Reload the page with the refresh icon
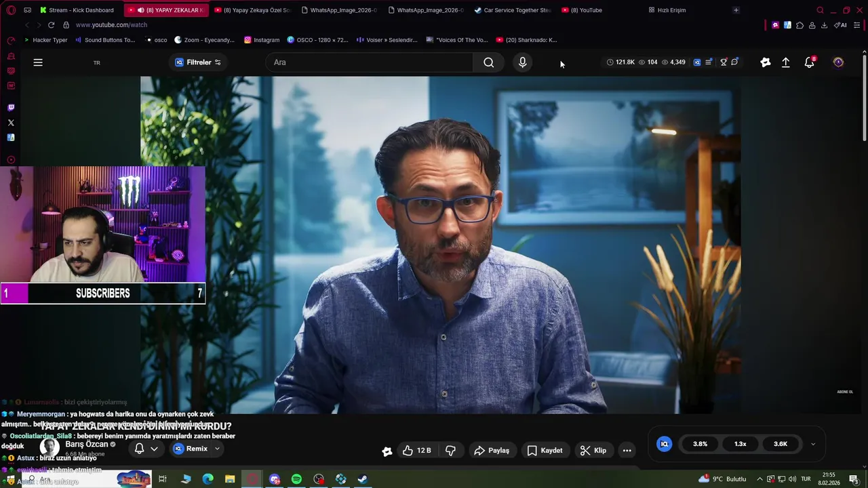Screen dimensions: 868x488 pos(51,25)
